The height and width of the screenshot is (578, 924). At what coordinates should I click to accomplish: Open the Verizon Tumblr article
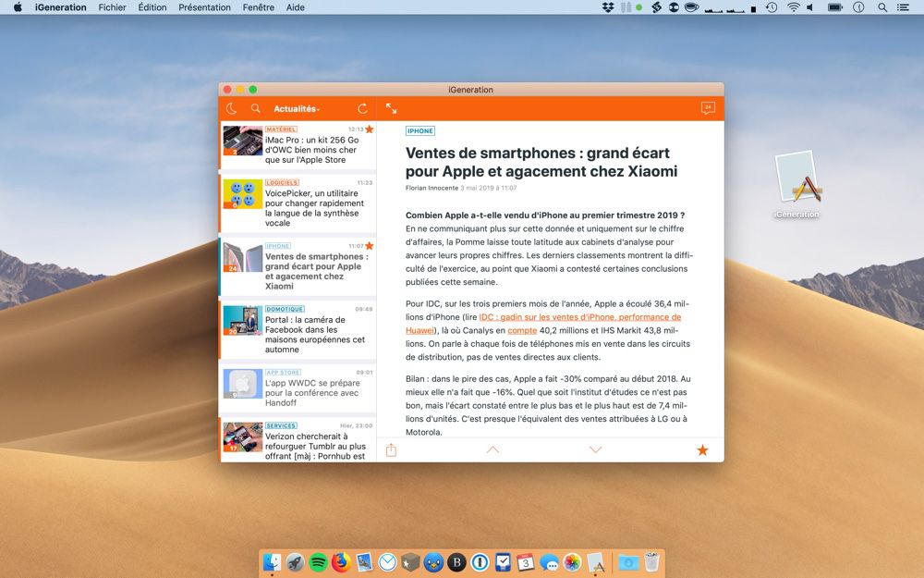(298, 440)
